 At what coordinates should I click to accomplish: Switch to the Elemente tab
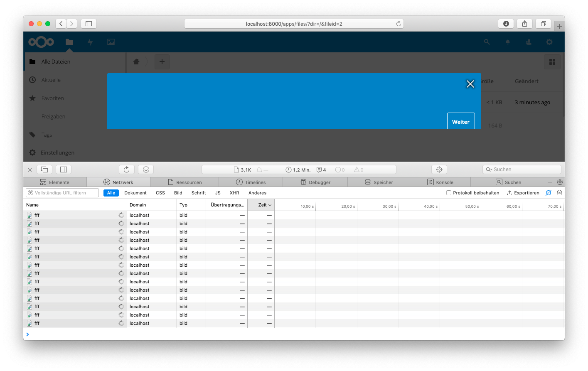[55, 182]
